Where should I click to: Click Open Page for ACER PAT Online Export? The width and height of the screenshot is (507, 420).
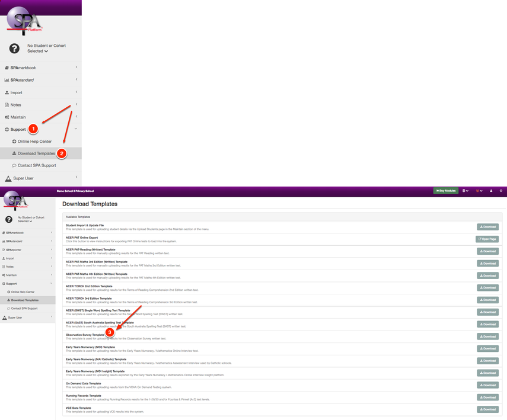coord(487,239)
